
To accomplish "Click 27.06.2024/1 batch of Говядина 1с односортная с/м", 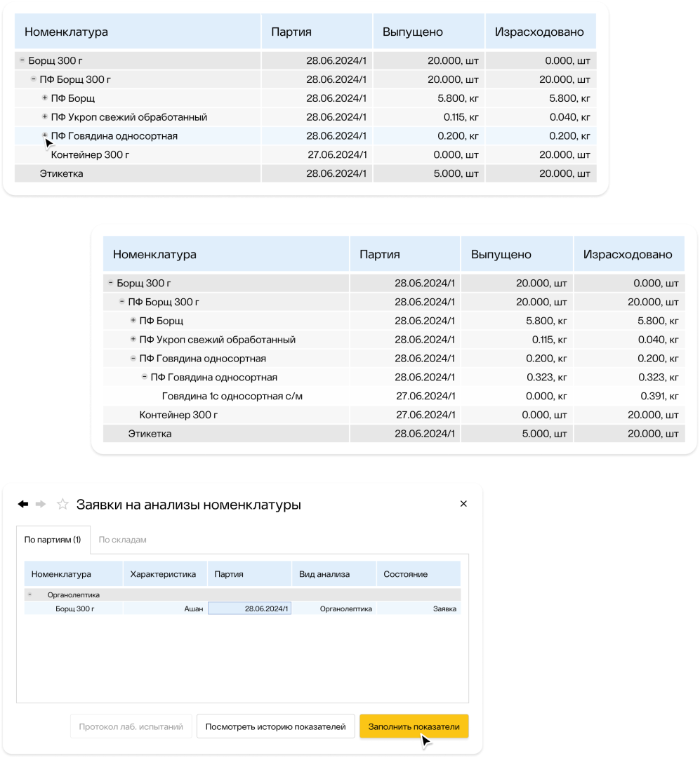I will pos(425,396).
